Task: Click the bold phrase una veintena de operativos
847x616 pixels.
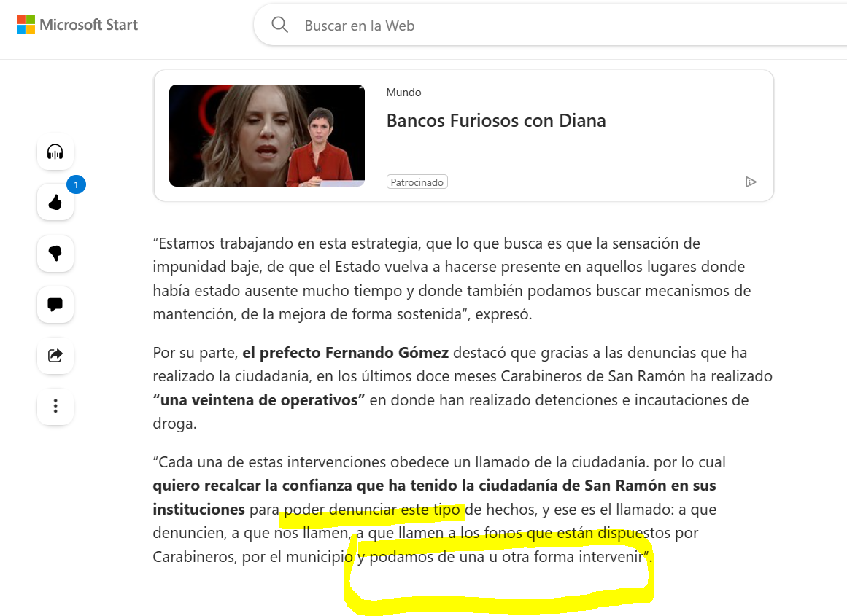Action: click(x=259, y=400)
